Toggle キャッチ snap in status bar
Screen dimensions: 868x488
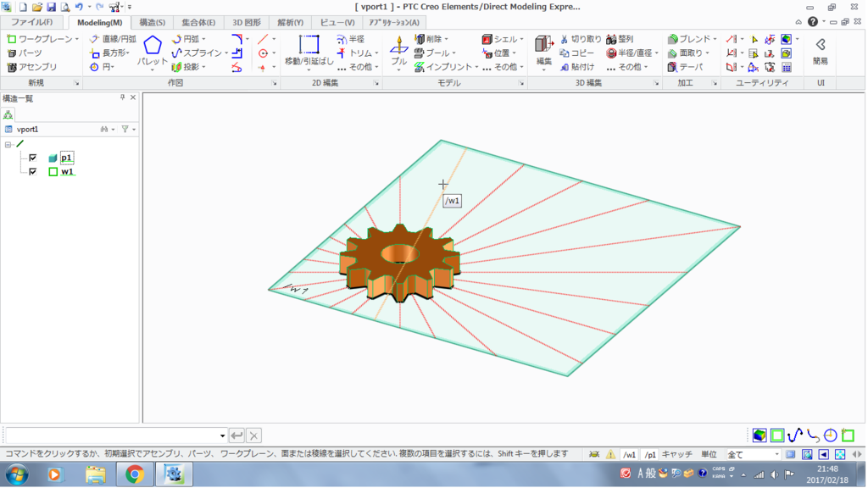tap(677, 454)
